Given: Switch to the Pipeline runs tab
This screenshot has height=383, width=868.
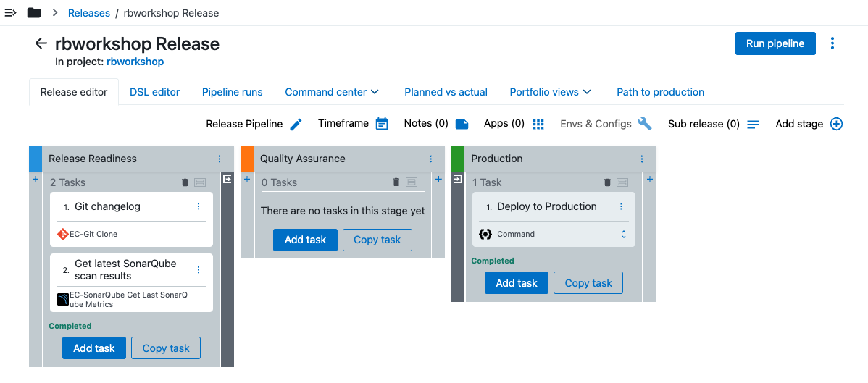Looking at the screenshot, I should (232, 92).
